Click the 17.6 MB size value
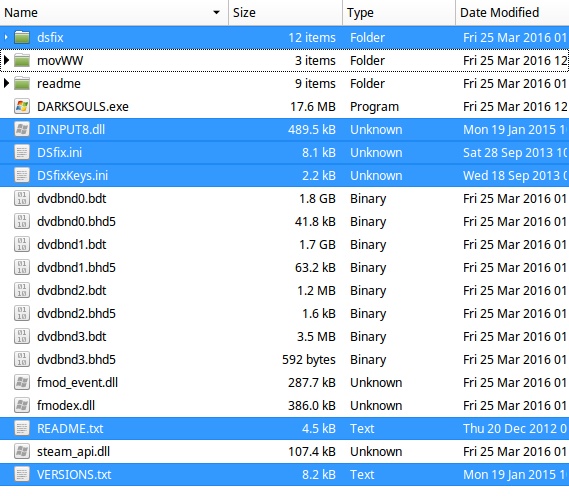Image resolution: width=569 pixels, height=496 pixels. pyautogui.click(x=313, y=106)
